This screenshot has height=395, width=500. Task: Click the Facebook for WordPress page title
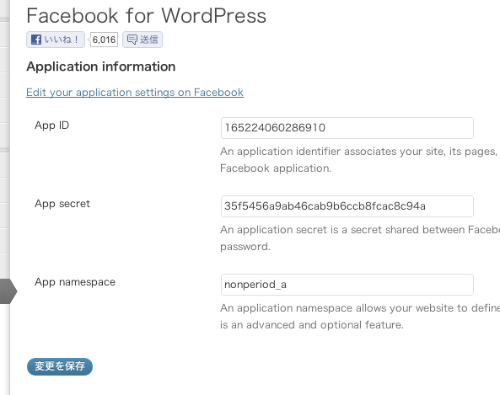click(146, 16)
